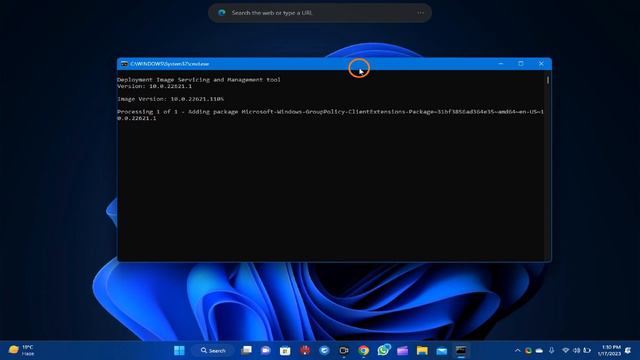Viewport: 640px width, 360px height.
Task: Show hidden system tray icons
Action: (518, 350)
